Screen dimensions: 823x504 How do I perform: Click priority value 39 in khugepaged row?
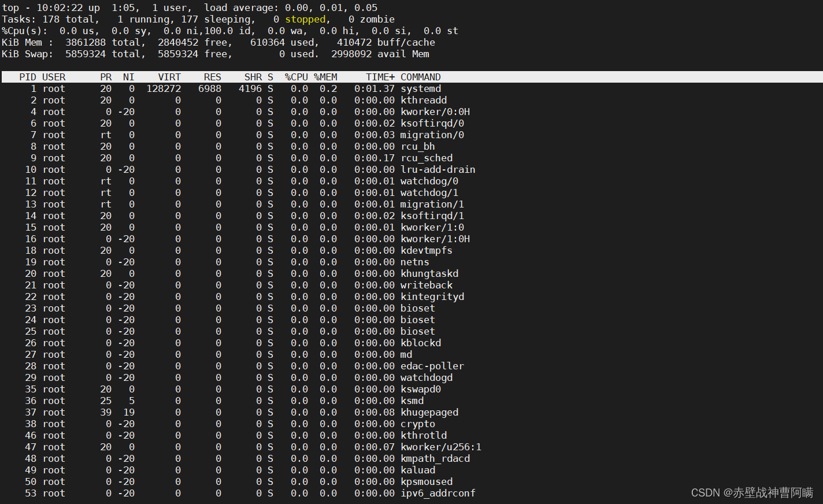106,412
